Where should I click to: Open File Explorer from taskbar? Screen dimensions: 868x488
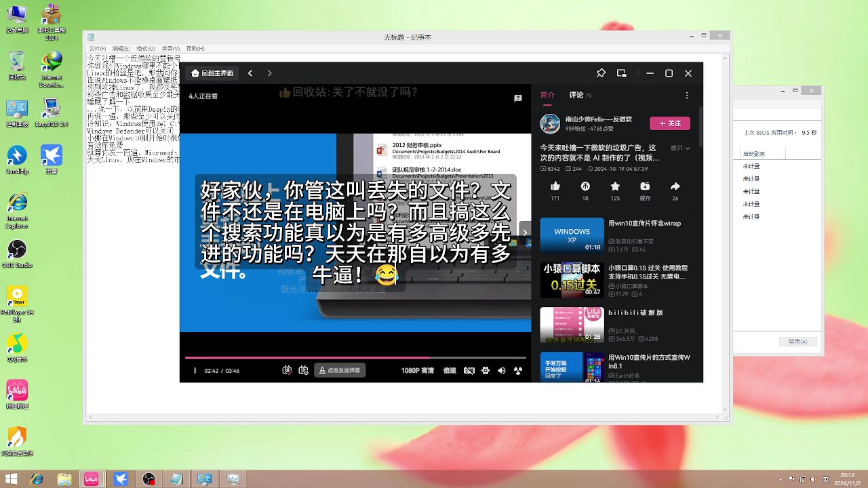point(64,479)
